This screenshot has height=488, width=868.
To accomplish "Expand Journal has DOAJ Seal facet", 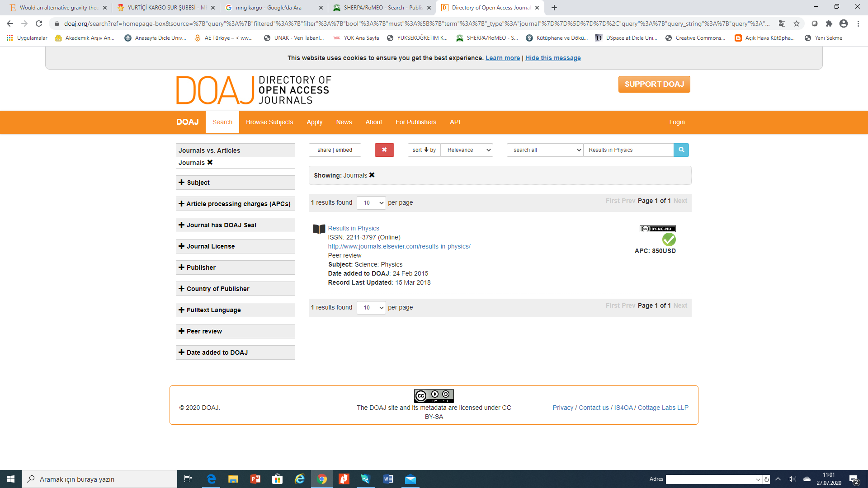I will point(236,225).
